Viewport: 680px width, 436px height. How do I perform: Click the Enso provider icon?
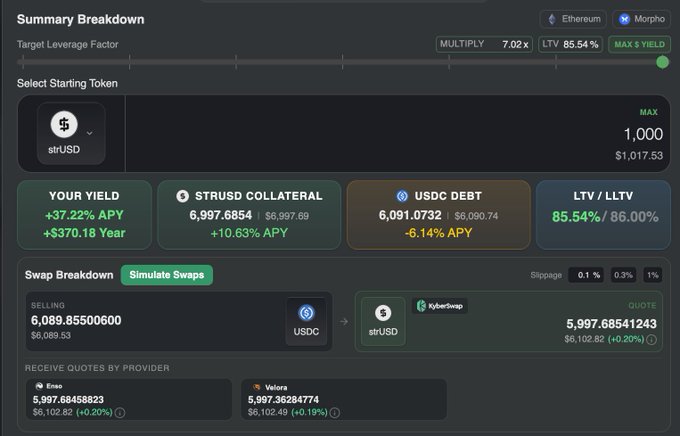click(39, 386)
